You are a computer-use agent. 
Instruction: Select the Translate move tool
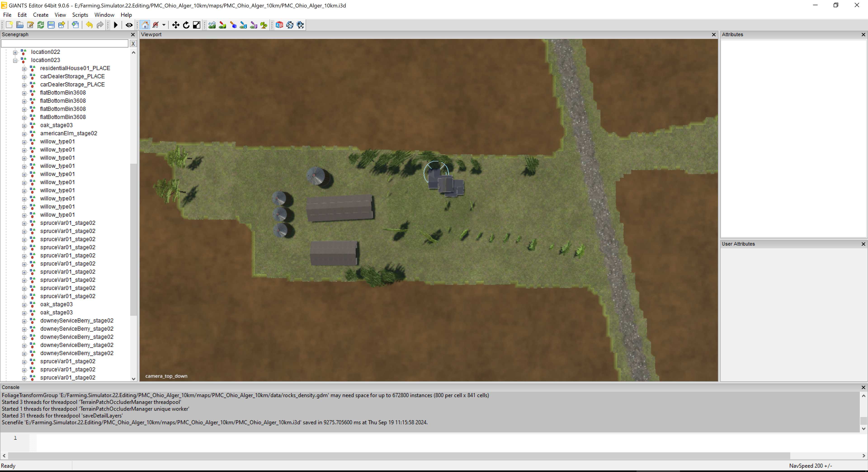pyautogui.click(x=176, y=25)
